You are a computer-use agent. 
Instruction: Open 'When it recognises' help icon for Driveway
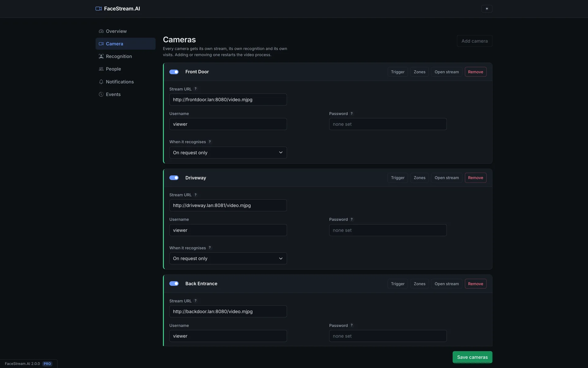[x=210, y=248]
